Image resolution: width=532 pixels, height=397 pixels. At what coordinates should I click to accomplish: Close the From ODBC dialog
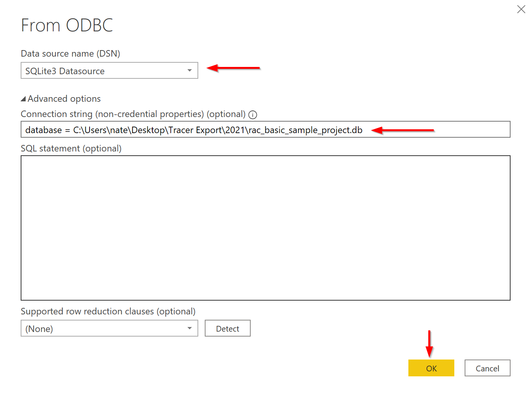pos(521,9)
